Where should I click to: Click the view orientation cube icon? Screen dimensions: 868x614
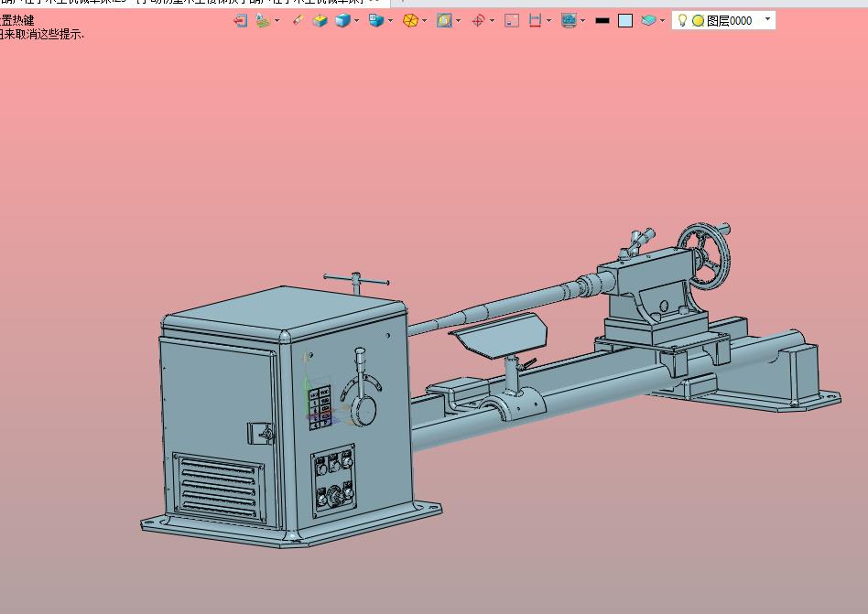[376, 21]
